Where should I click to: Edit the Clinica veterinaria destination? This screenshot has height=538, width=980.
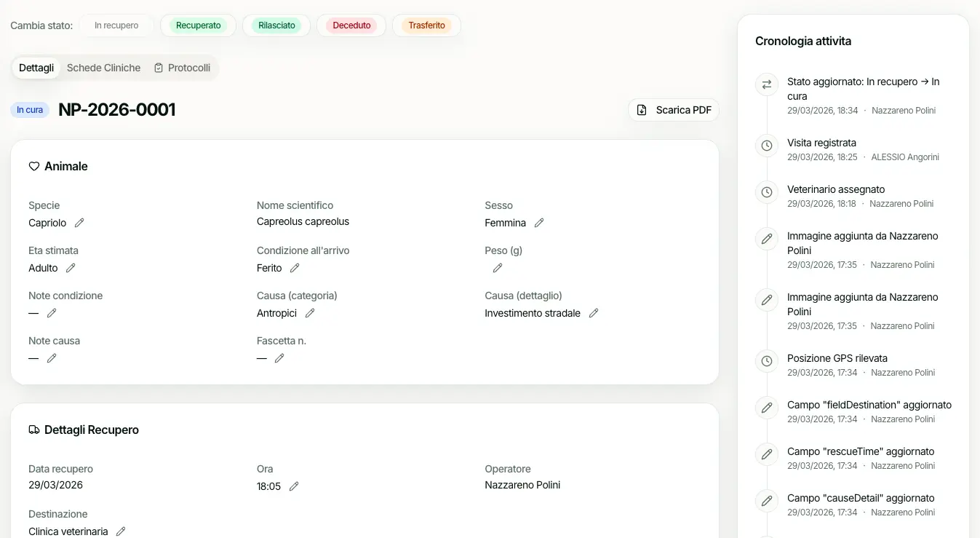121,531
